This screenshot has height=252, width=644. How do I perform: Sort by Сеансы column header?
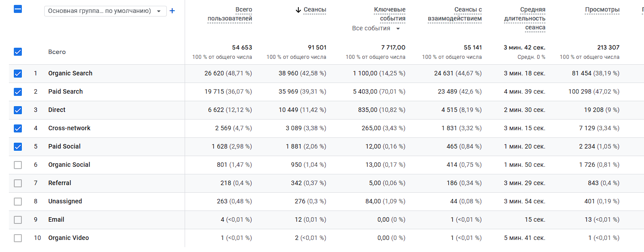[x=314, y=10]
